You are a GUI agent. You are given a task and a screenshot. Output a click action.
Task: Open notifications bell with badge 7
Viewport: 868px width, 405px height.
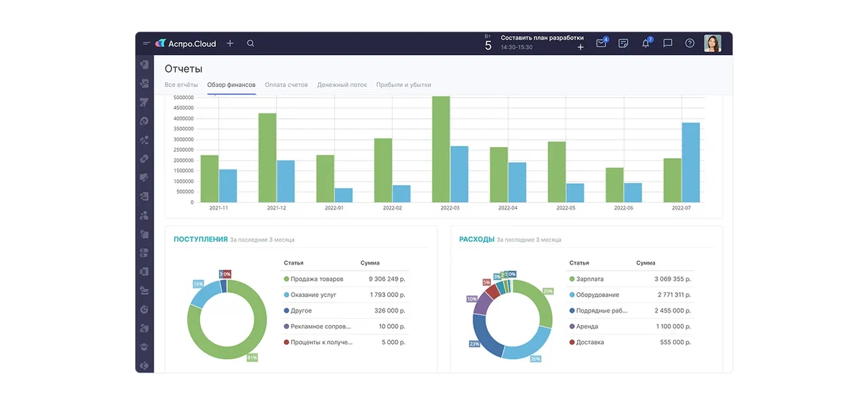[x=646, y=43]
